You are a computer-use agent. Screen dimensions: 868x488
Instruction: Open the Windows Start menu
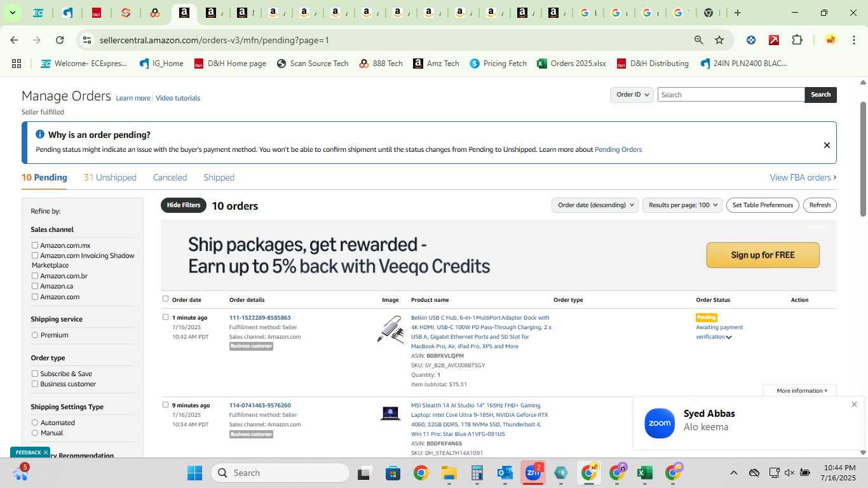[x=194, y=473]
